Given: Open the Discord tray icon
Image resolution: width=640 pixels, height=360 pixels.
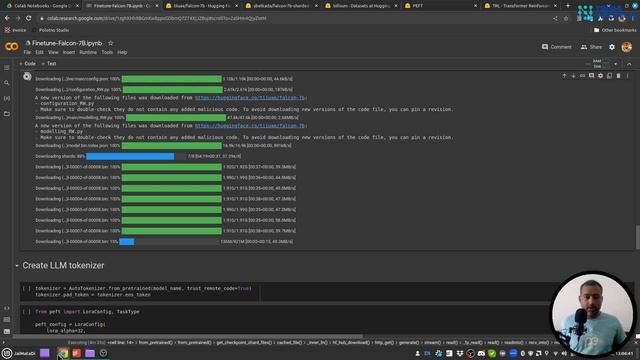Looking at the screenshot, I should (x=481, y=353).
